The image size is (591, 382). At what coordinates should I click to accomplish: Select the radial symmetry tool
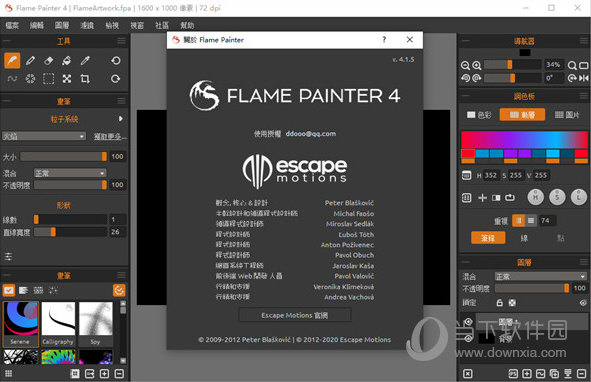click(30, 78)
